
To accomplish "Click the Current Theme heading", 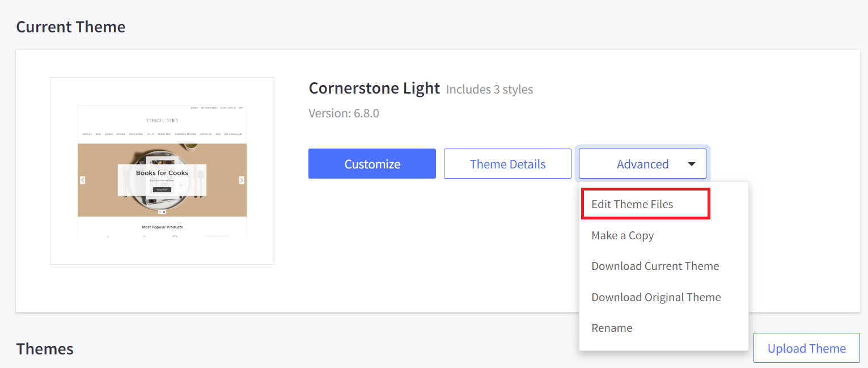I will pyautogui.click(x=71, y=27).
